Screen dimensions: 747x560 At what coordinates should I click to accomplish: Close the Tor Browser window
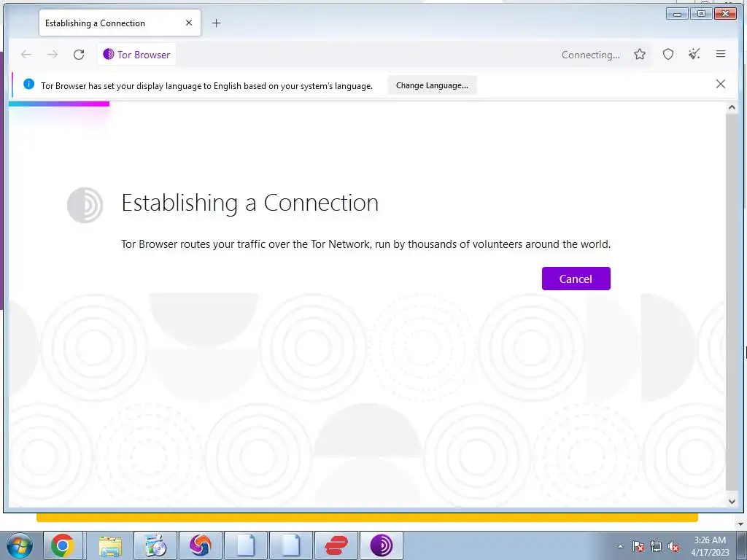[x=726, y=14]
